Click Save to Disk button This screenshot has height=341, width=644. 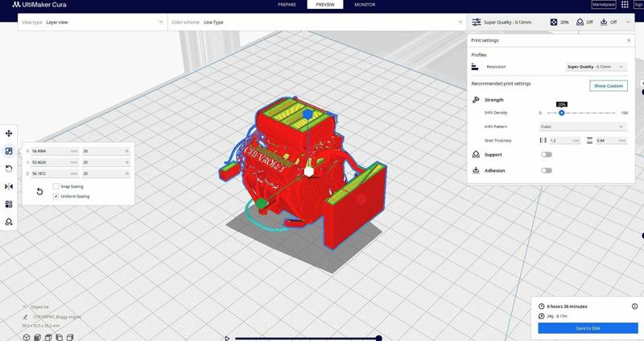click(x=588, y=328)
